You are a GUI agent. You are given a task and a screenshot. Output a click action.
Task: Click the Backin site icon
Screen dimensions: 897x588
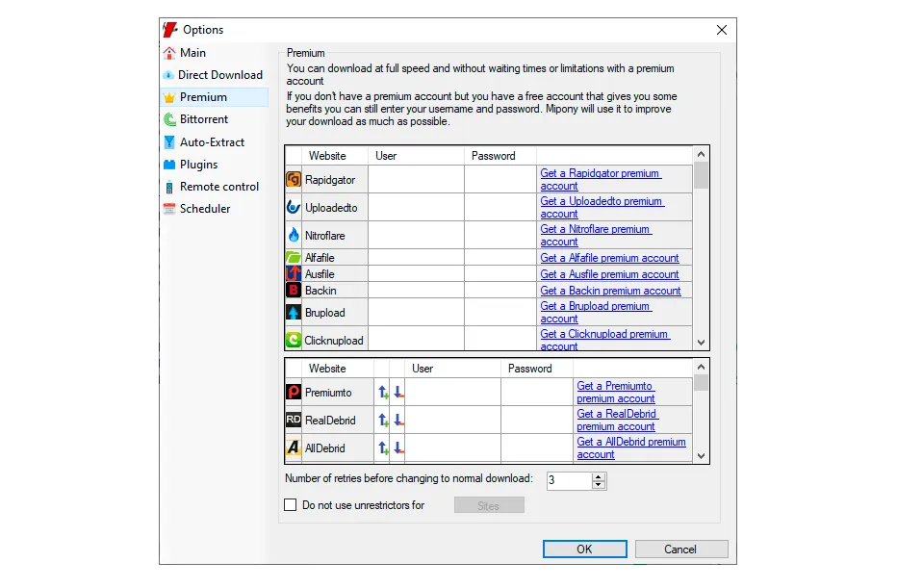click(x=294, y=290)
